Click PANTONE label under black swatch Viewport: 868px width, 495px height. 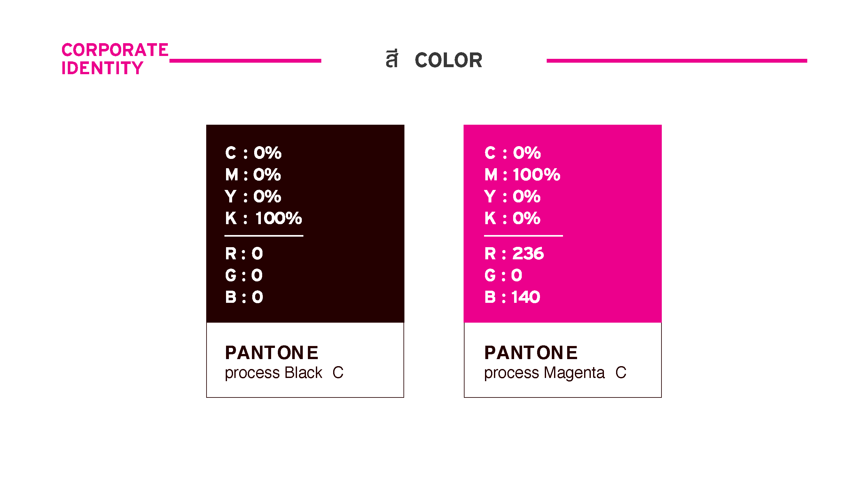(271, 353)
